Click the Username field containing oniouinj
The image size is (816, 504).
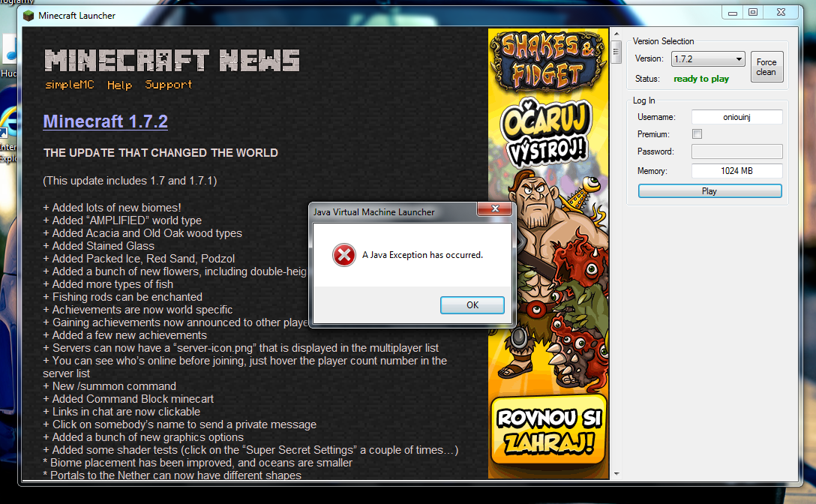736,117
